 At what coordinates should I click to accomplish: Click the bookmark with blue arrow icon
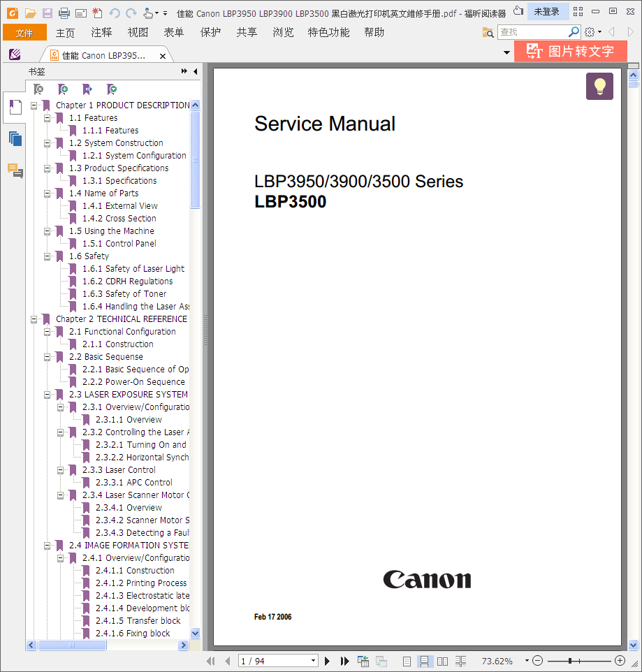click(x=87, y=89)
